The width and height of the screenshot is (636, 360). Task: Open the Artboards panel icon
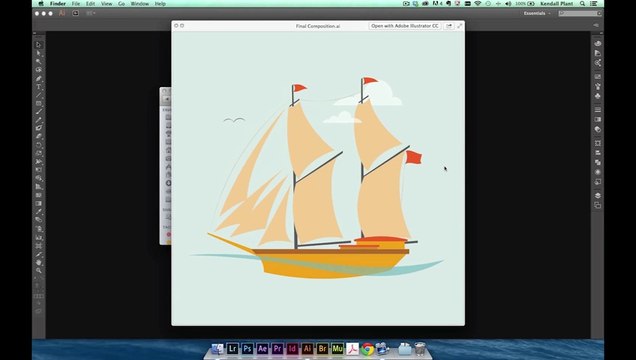click(597, 205)
